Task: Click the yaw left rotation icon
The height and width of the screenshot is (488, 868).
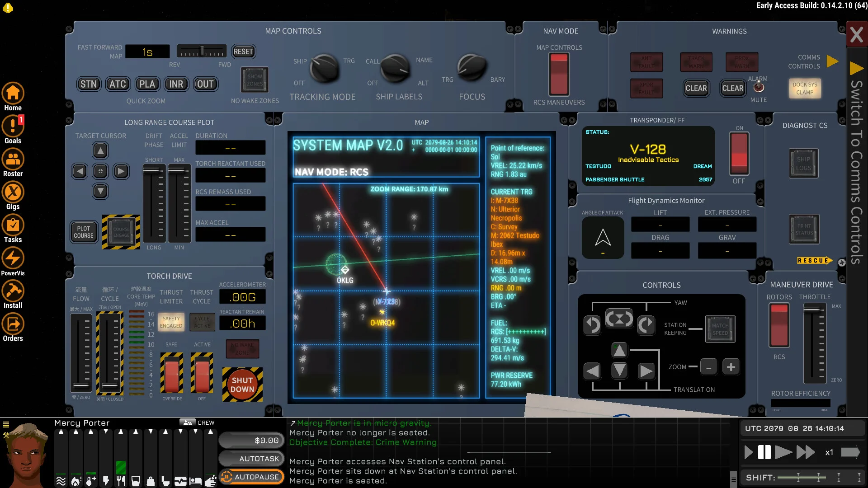Action: coord(592,324)
